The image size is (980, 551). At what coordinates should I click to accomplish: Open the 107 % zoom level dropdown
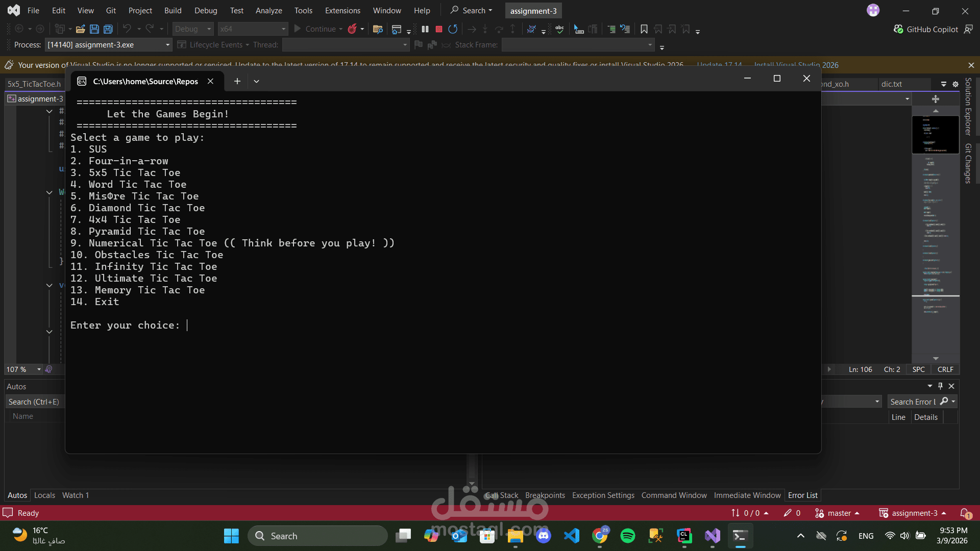tap(39, 369)
